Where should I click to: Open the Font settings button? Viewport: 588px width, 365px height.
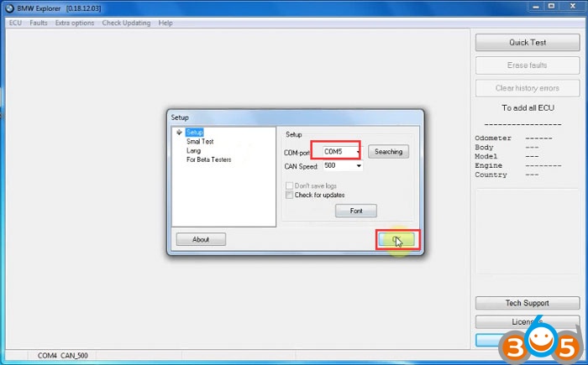(355, 211)
